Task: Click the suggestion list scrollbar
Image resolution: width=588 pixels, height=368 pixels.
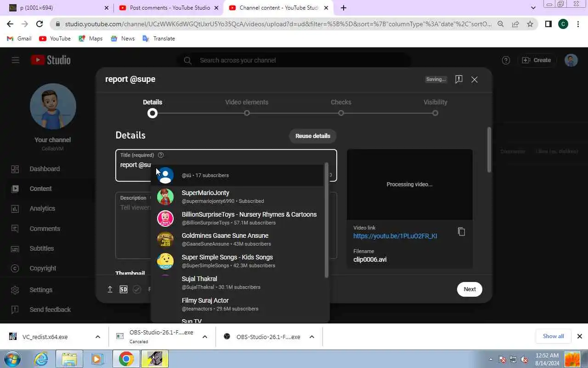Action: (327, 220)
